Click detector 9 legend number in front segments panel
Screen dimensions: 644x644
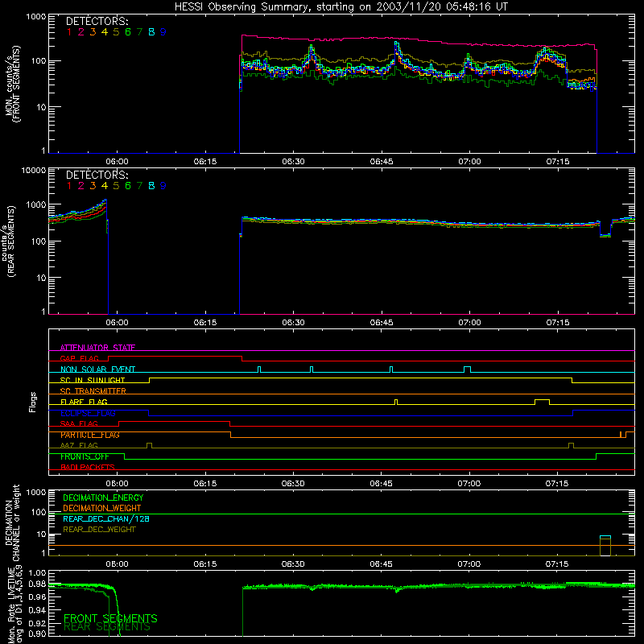[x=163, y=32]
